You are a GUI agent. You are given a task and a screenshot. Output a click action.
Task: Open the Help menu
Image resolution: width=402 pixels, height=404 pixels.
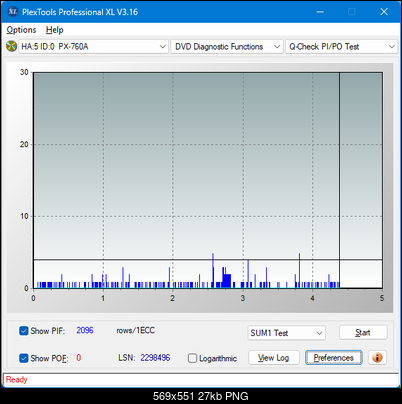pos(54,30)
